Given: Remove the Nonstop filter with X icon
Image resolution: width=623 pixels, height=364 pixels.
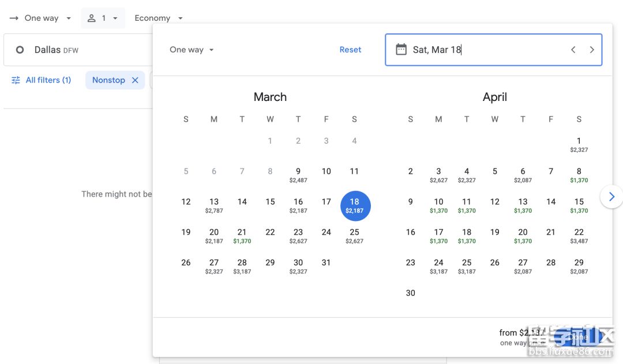Looking at the screenshot, I should pos(135,80).
